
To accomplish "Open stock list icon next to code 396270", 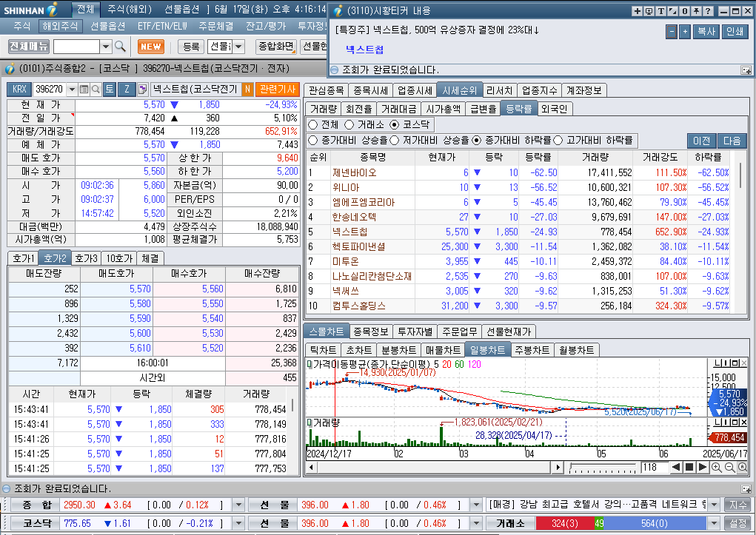I will point(84,89).
